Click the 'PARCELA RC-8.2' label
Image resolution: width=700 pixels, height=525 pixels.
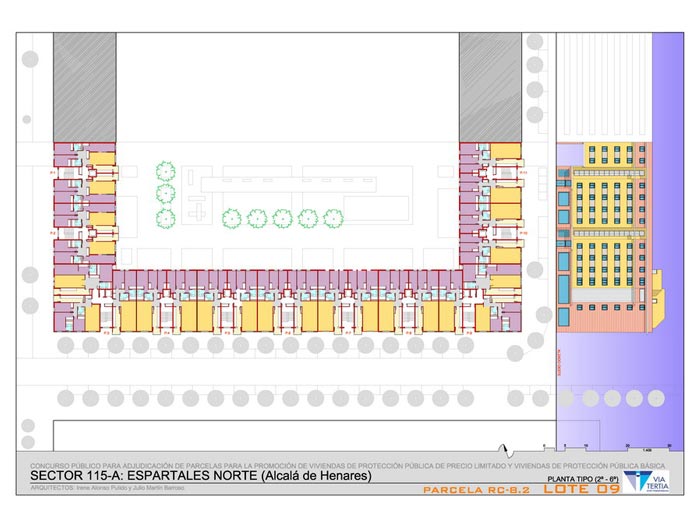472,490
